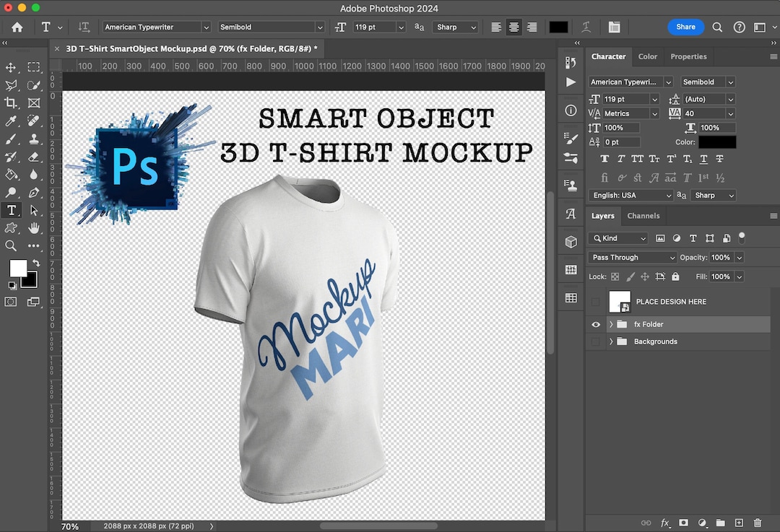
Task: Select the Hand tool
Action: pos(34,228)
